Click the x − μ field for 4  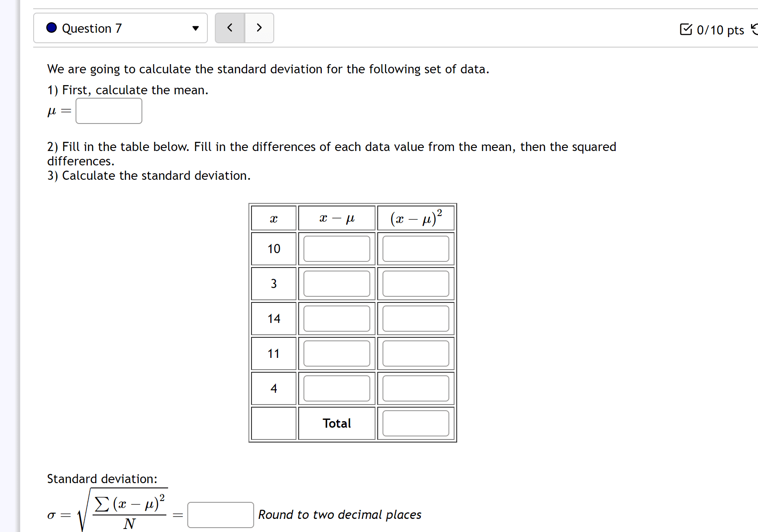[337, 388]
